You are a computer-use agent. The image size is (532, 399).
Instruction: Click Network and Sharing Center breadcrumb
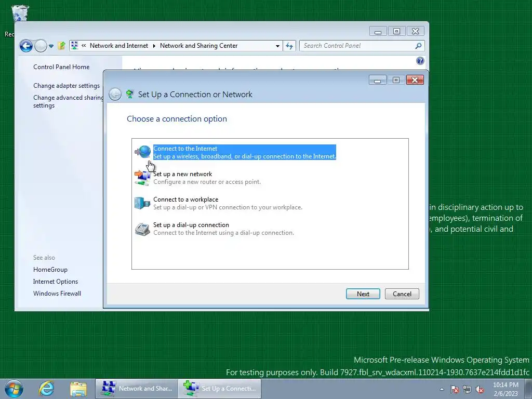pos(198,46)
